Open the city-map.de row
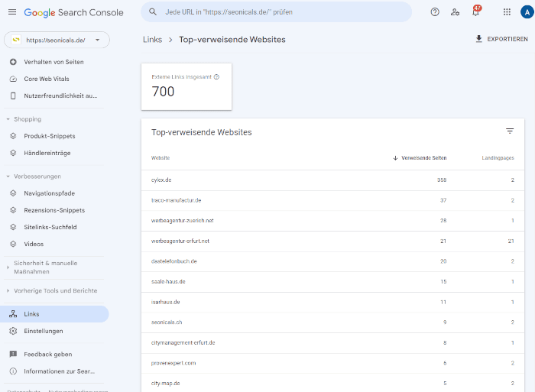Viewport: 535px width, 392px height. (332, 383)
